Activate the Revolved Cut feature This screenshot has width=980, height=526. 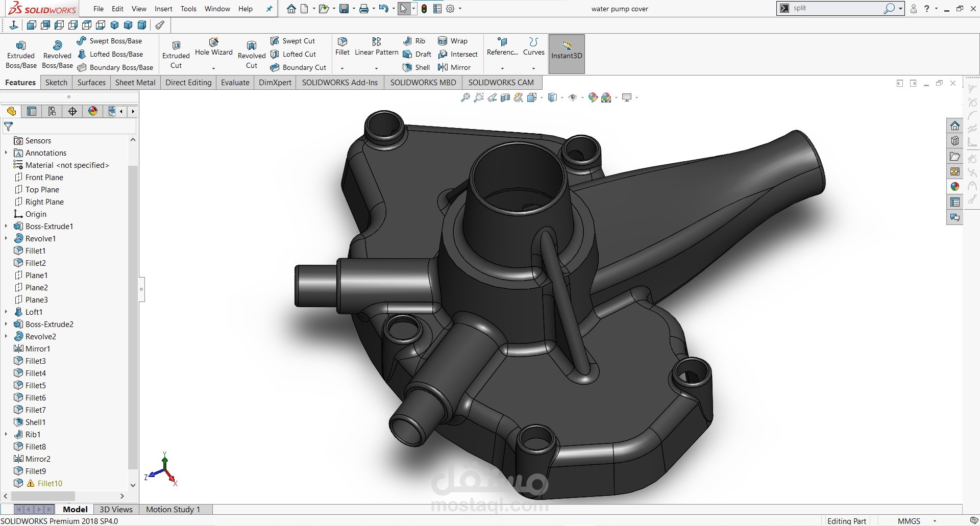pos(251,54)
